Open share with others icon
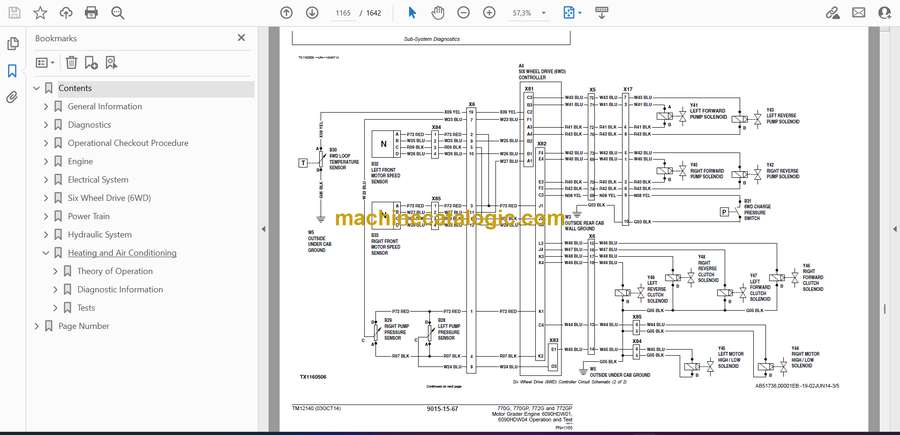 [885, 13]
